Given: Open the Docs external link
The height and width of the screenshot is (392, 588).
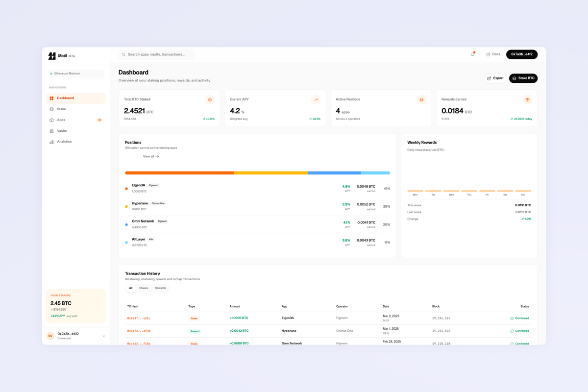Looking at the screenshot, I should [x=492, y=54].
